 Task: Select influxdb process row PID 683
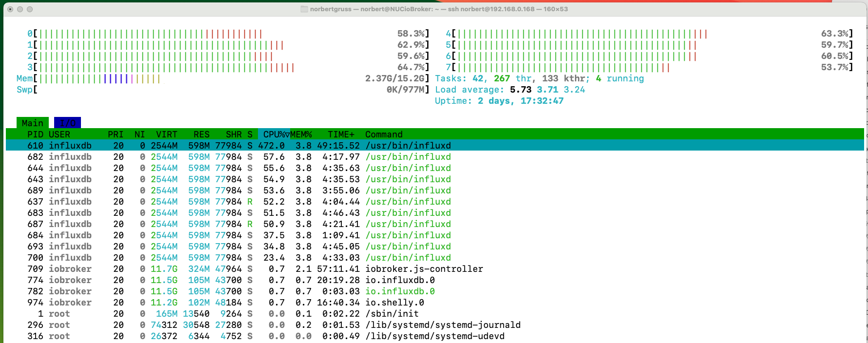pyautogui.click(x=434, y=213)
